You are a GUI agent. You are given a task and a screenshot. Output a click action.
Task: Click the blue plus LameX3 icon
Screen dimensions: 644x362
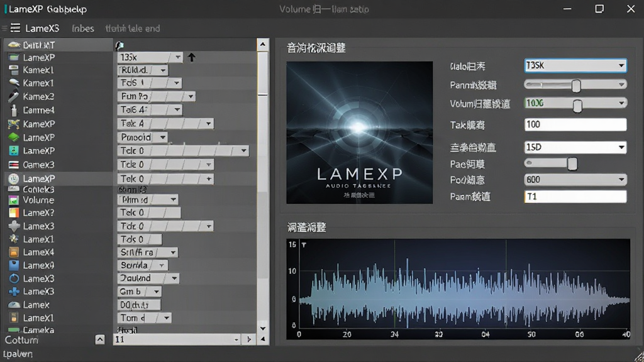coord(14,292)
